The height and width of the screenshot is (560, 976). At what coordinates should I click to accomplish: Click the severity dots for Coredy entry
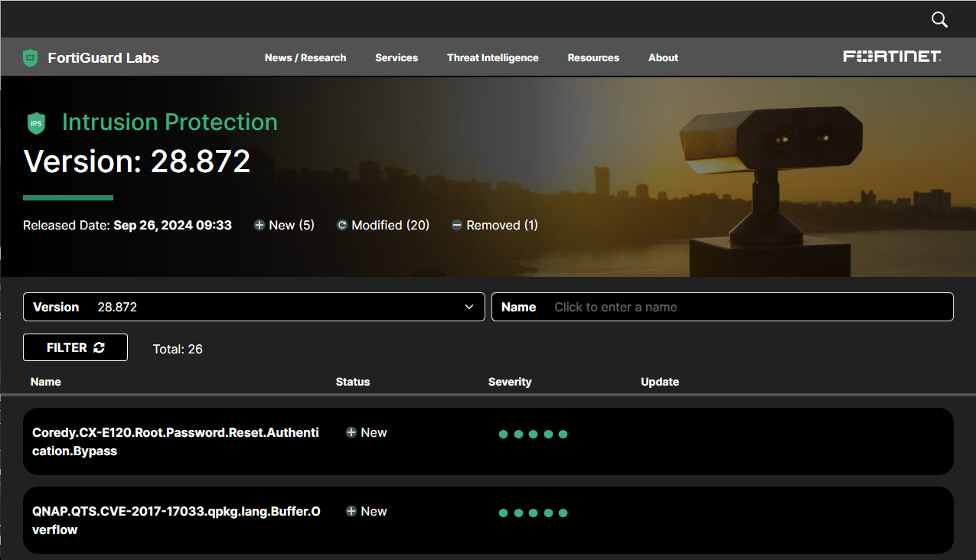tap(533, 433)
